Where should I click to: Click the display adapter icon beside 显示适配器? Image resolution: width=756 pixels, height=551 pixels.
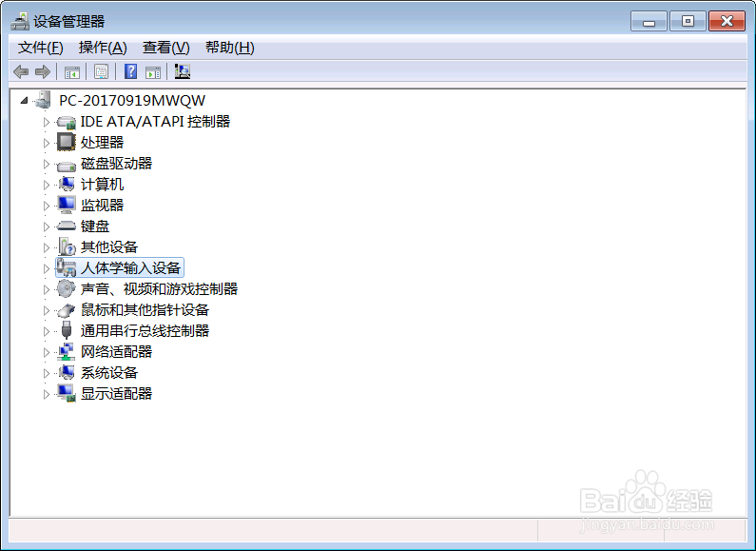click(x=66, y=393)
